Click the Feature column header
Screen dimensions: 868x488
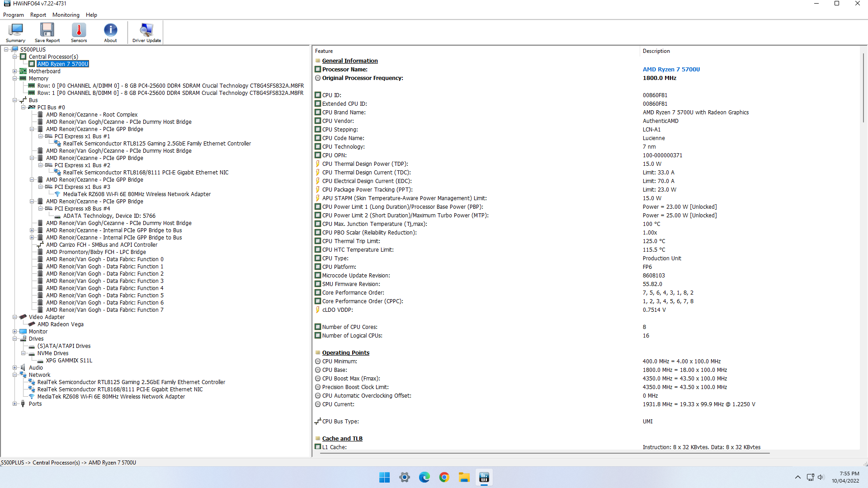pos(476,51)
